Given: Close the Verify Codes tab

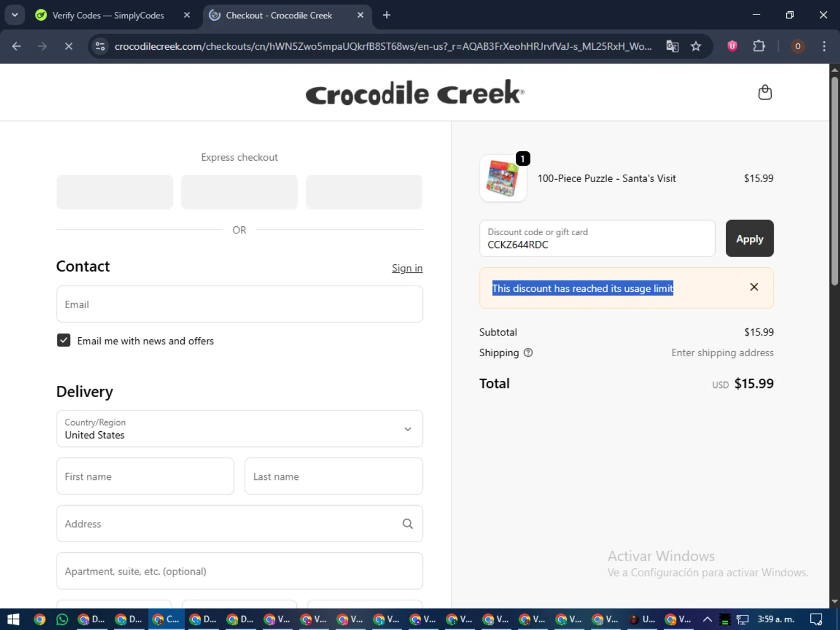Looking at the screenshot, I should coord(187,15).
